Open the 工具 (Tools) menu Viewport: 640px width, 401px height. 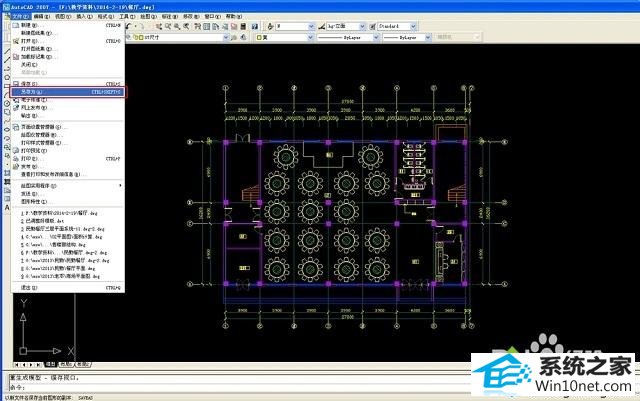127,16
